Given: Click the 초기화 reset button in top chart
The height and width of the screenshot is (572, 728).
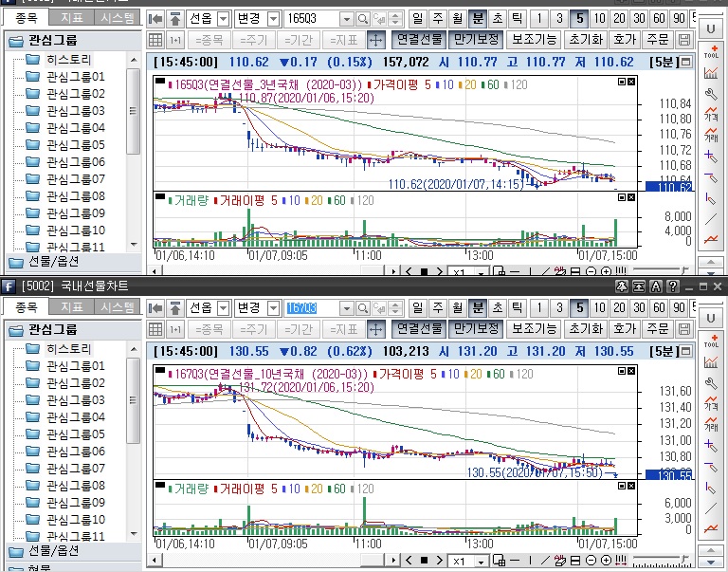Looking at the screenshot, I should tap(585, 40).
